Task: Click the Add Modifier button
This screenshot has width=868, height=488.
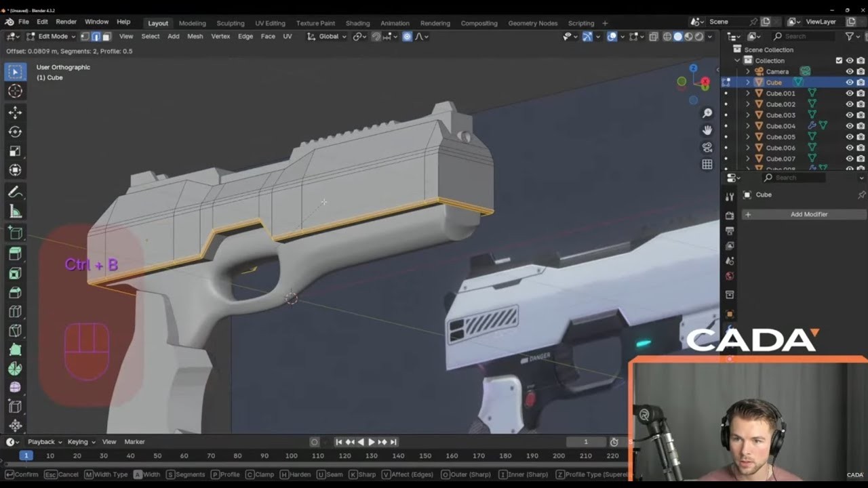Action: [804, 214]
